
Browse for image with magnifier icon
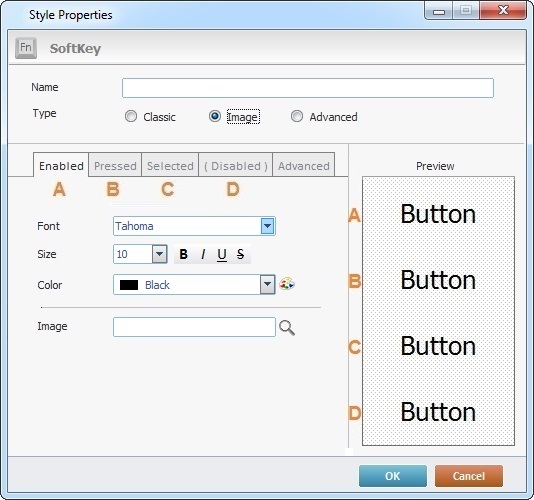(x=287, y=328)
